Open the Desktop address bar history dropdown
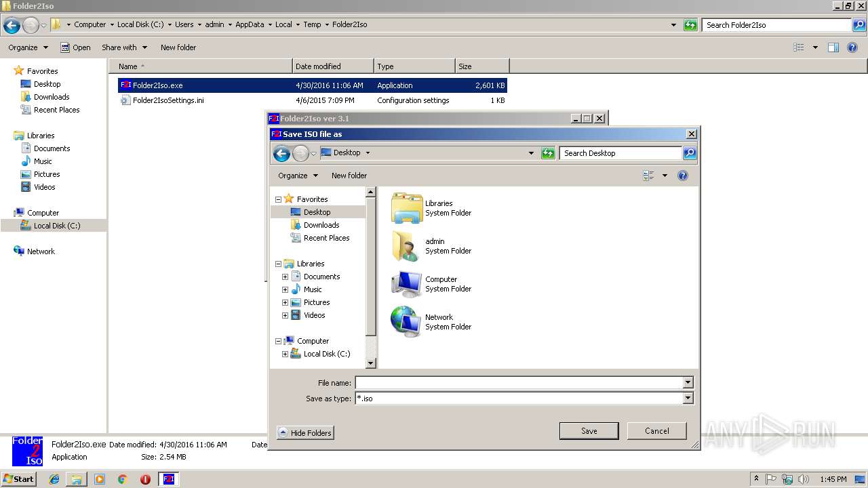 click(531, 153)
